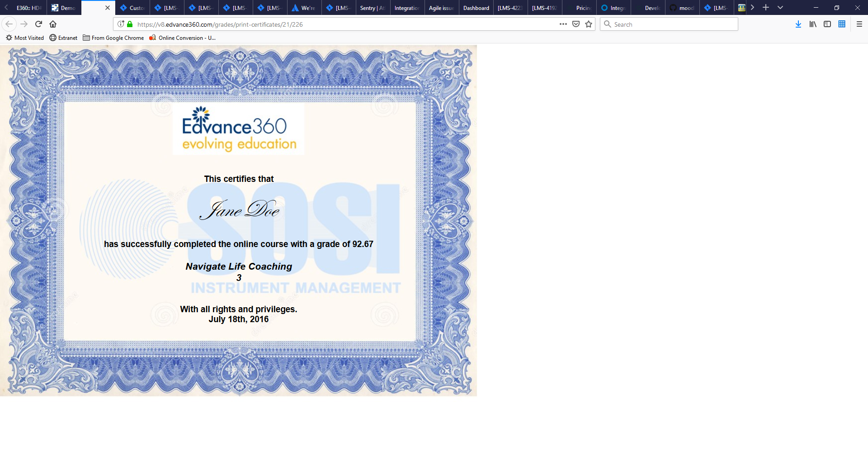
Task: Open the Most Visited bookmarks folder
Action: [25, 38]
